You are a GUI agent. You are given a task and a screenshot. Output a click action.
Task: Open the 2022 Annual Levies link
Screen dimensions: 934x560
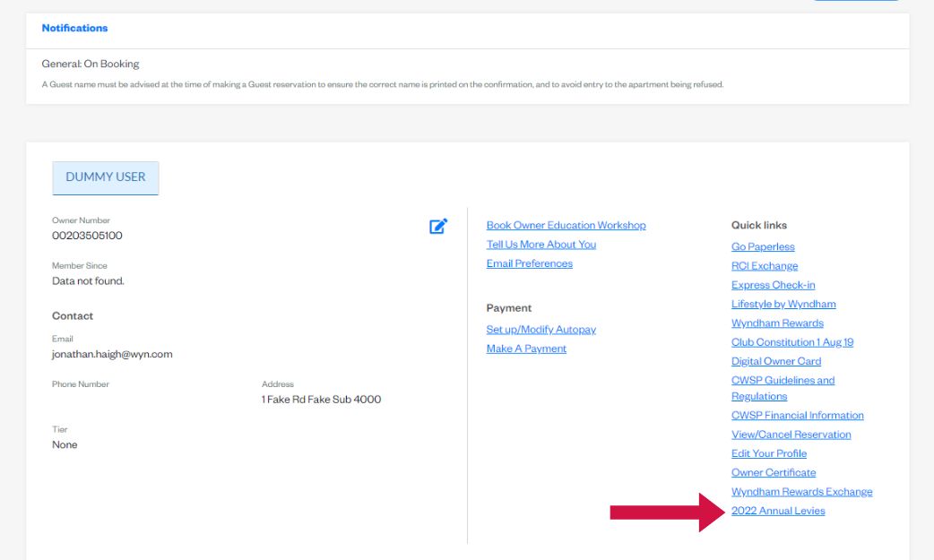tap(778, 511)
